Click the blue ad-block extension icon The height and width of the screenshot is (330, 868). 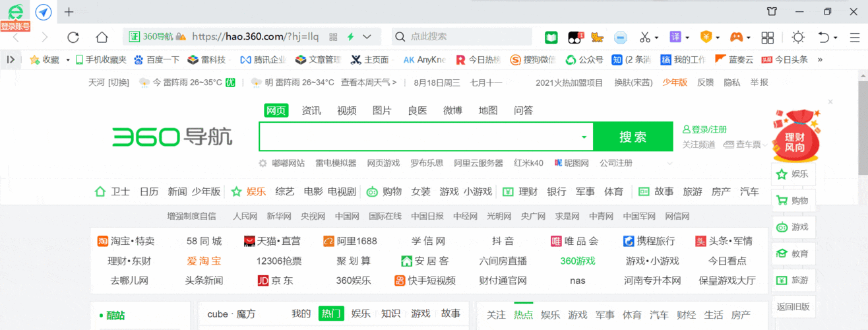(620, 37)
